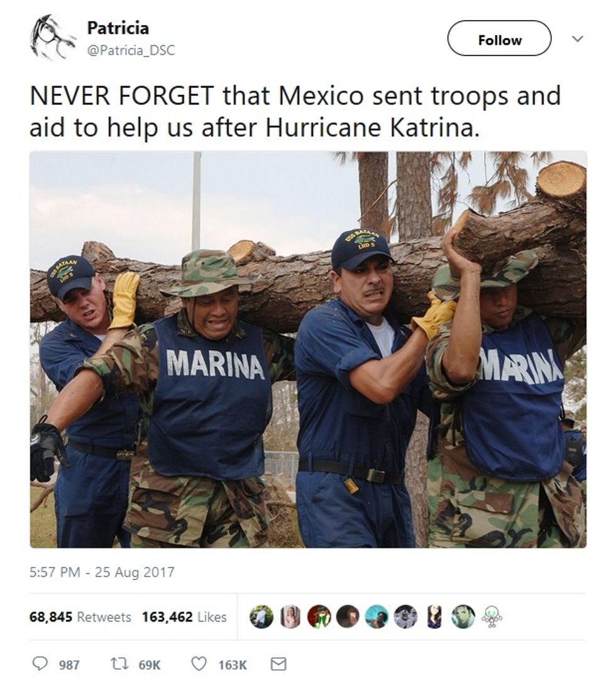Open the attached log-carrying photo
The image size is (616, 685).
[x=308, y=350]
